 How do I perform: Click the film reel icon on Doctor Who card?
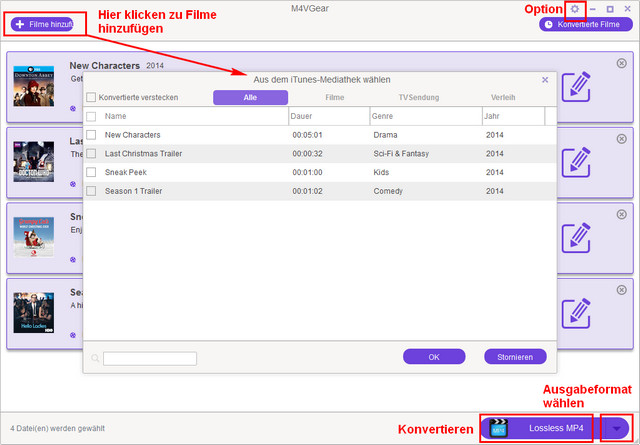(73, 184)
